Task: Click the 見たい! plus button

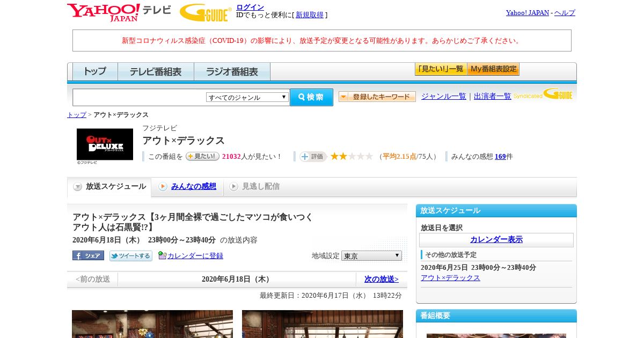Action: [202, 156]
